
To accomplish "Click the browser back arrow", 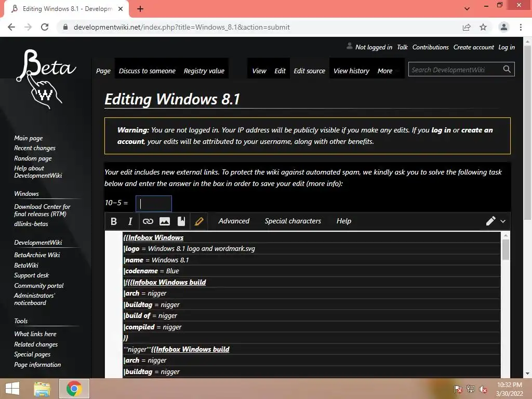I will click(x=11, y=27).
